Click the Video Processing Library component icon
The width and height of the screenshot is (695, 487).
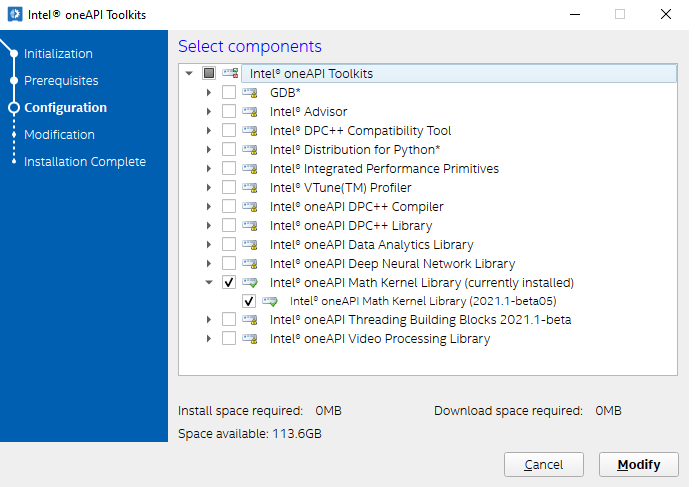[250, 339]
